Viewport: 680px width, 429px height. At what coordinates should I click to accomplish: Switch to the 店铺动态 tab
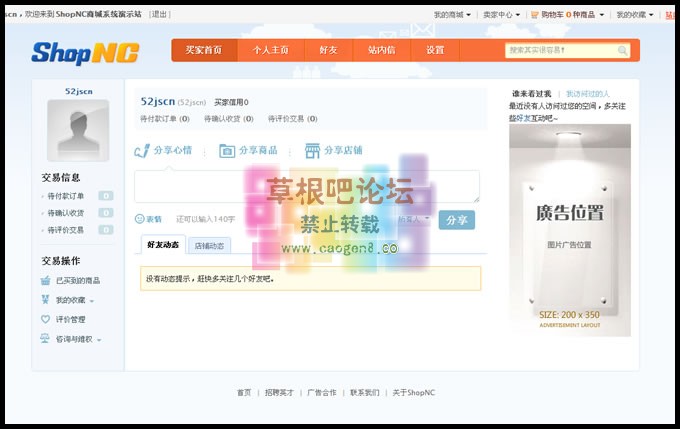click(x=209, y=245)
